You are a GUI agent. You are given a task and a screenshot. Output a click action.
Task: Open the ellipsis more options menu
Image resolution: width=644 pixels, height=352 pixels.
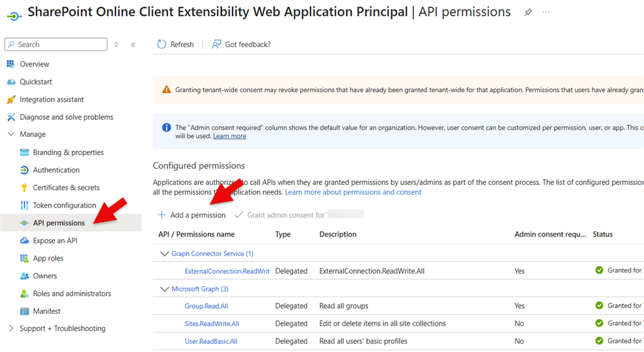[x=545, y=12]
